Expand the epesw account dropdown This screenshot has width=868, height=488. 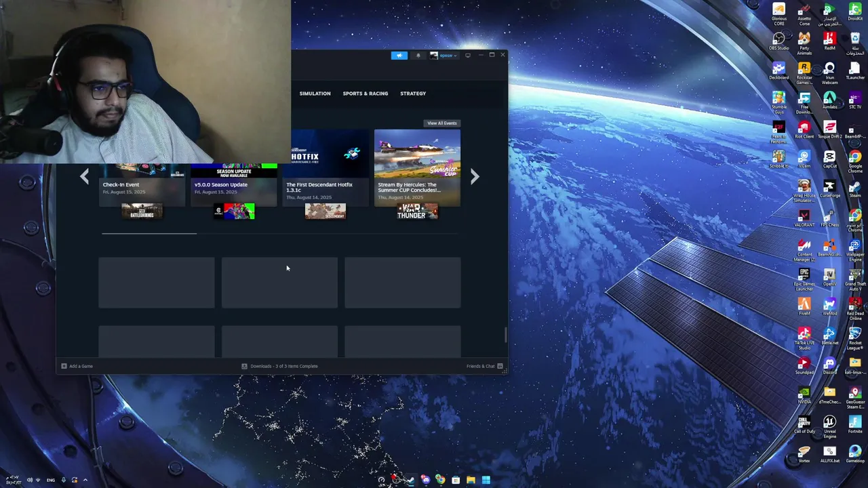tap(443, 56)
